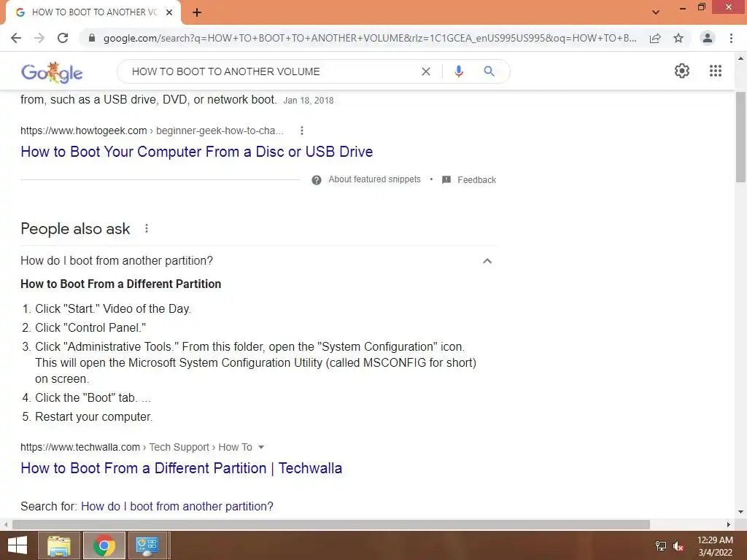Open the Chrome profile avatar
The width and height of the screenshot is (747, 560).
[x=708, y=38]
